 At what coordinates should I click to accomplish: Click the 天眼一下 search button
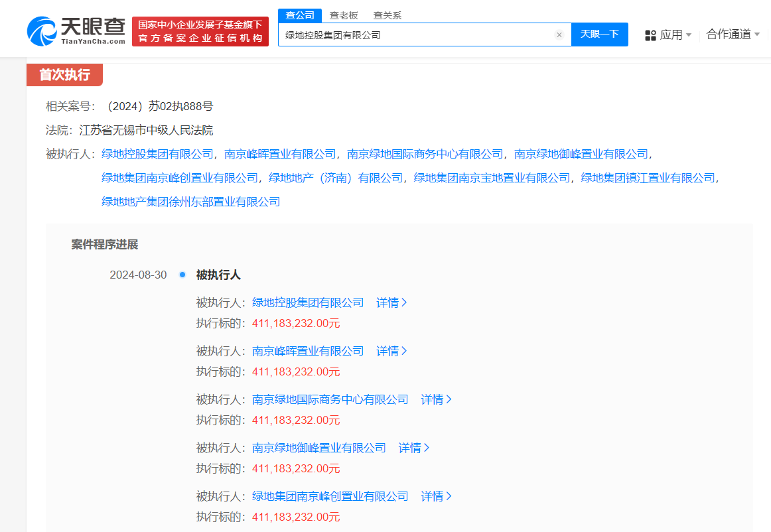(x=600, y=34)
